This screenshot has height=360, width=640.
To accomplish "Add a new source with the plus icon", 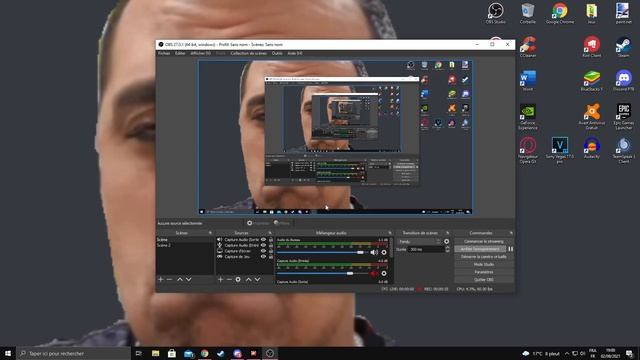I will (x=220, y=280).
